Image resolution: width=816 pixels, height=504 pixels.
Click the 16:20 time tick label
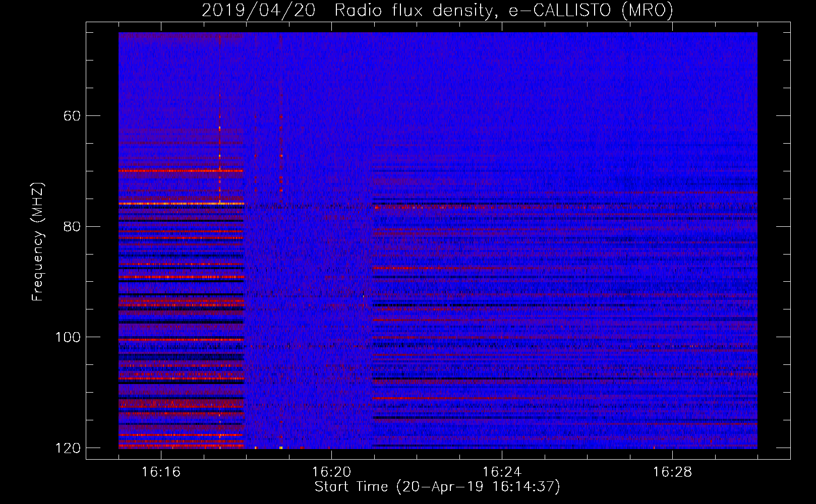[x=331, y=472]
